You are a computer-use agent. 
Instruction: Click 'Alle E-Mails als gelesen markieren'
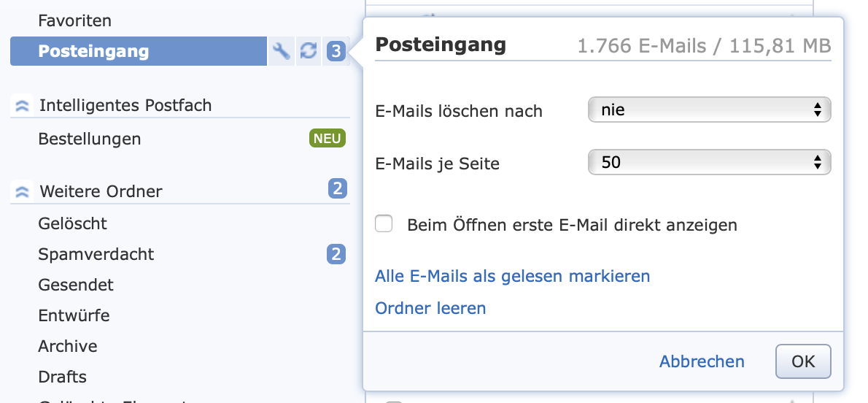coord(512,276)
